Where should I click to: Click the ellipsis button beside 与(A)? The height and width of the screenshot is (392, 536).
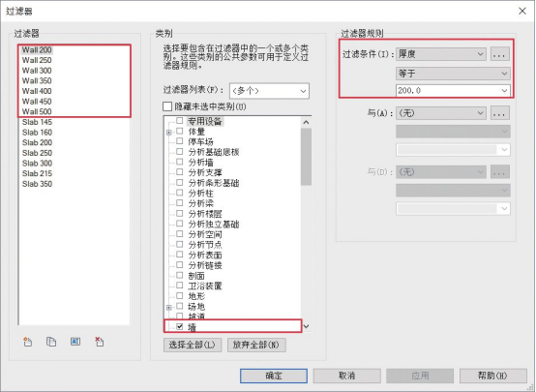click(500, 113)
